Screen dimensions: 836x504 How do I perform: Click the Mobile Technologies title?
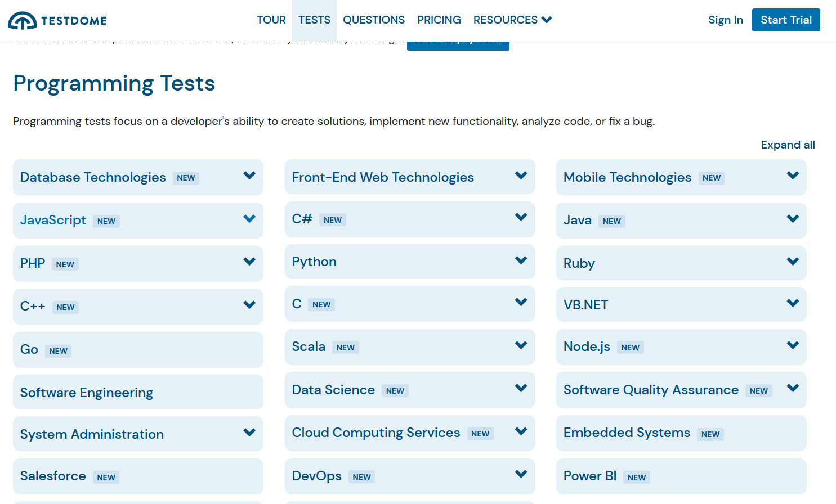(x=627, y=177)
